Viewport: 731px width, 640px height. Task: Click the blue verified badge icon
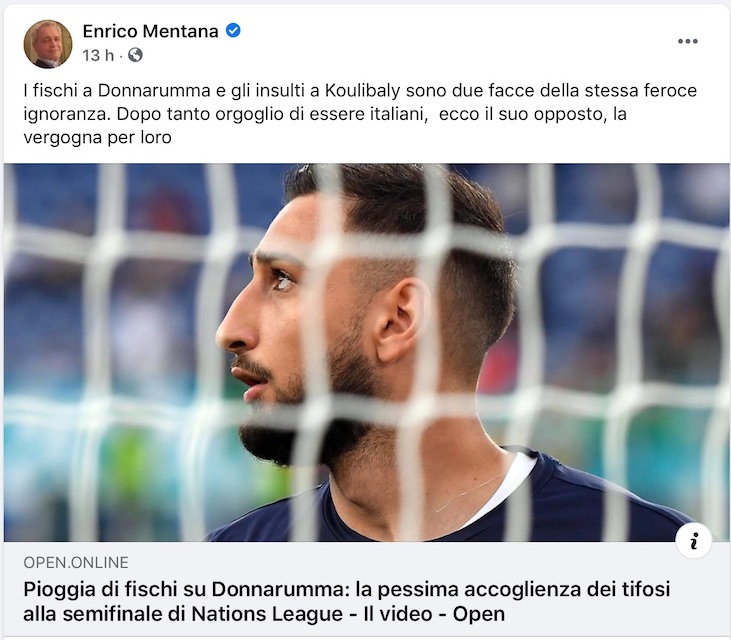[233, 31]
